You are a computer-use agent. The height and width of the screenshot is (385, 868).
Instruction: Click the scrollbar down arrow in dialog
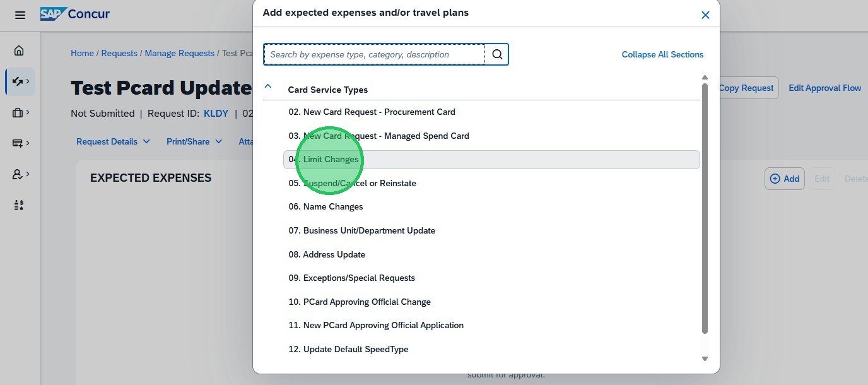pos(705,359)
